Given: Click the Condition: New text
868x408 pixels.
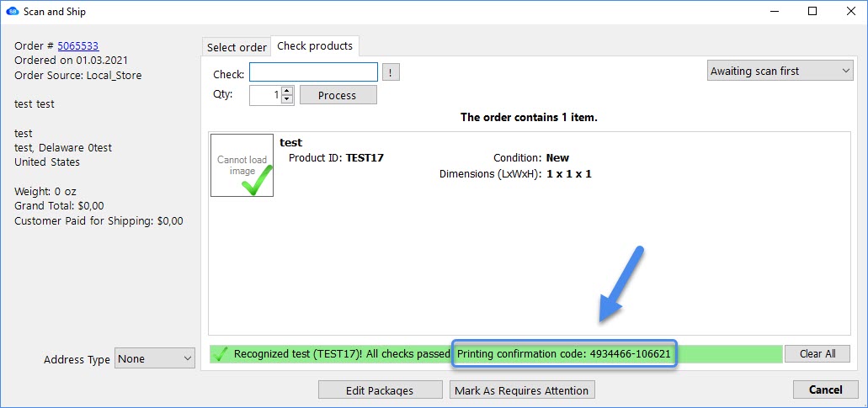Looking at the screenshot, I should pyautogui.click(x=531, y=158).
